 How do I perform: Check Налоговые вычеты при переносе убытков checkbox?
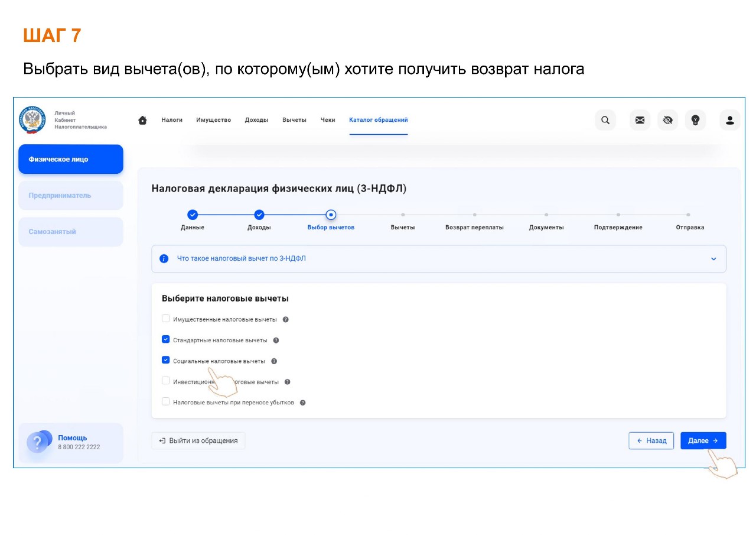point(166,401)
